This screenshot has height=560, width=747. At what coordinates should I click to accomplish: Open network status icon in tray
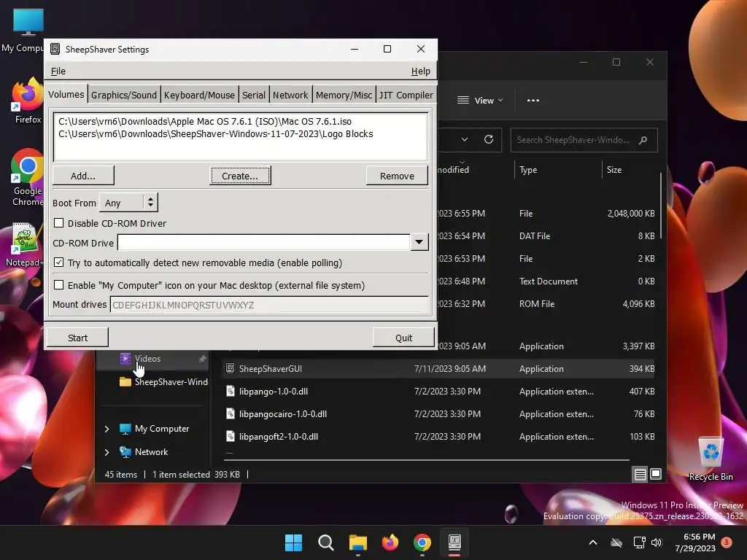click(639, 542)
